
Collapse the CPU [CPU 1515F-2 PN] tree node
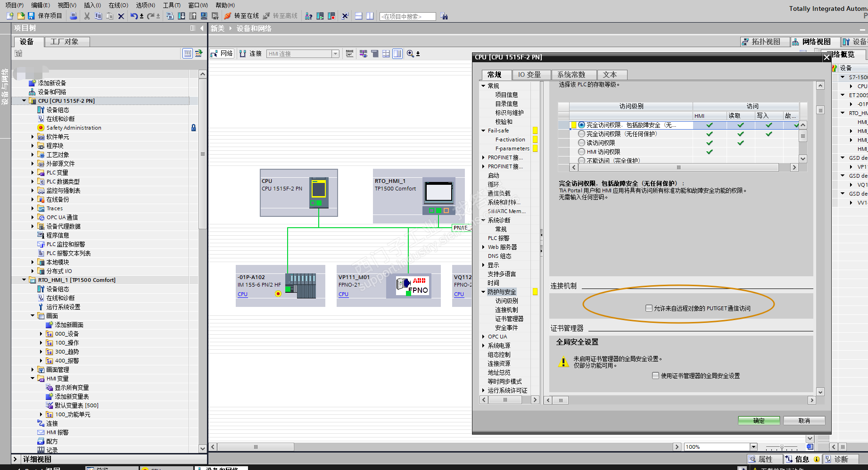click(24, 101)
